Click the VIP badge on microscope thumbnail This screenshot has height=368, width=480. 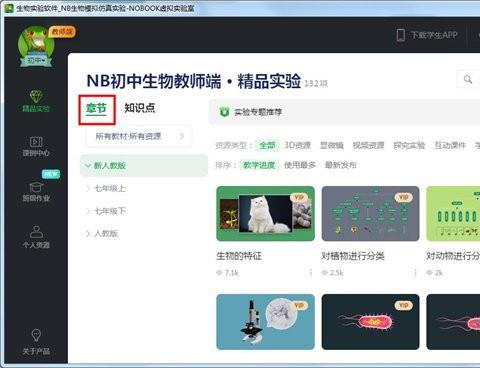point(299,305)
